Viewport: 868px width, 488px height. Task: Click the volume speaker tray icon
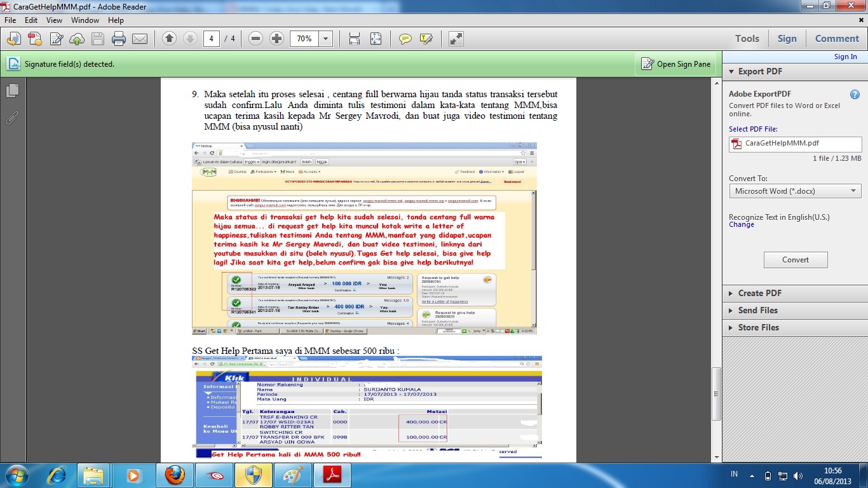[799, 476]
